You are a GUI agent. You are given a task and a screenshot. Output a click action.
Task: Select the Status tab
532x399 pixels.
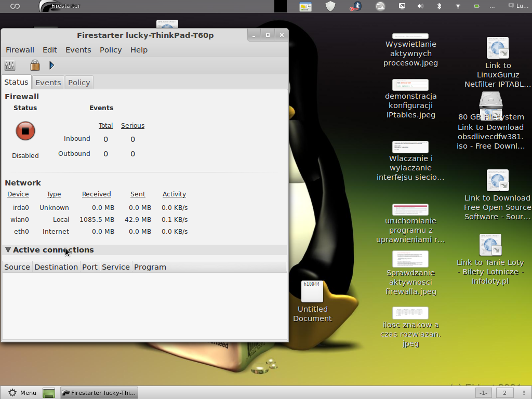coord(16,82)
